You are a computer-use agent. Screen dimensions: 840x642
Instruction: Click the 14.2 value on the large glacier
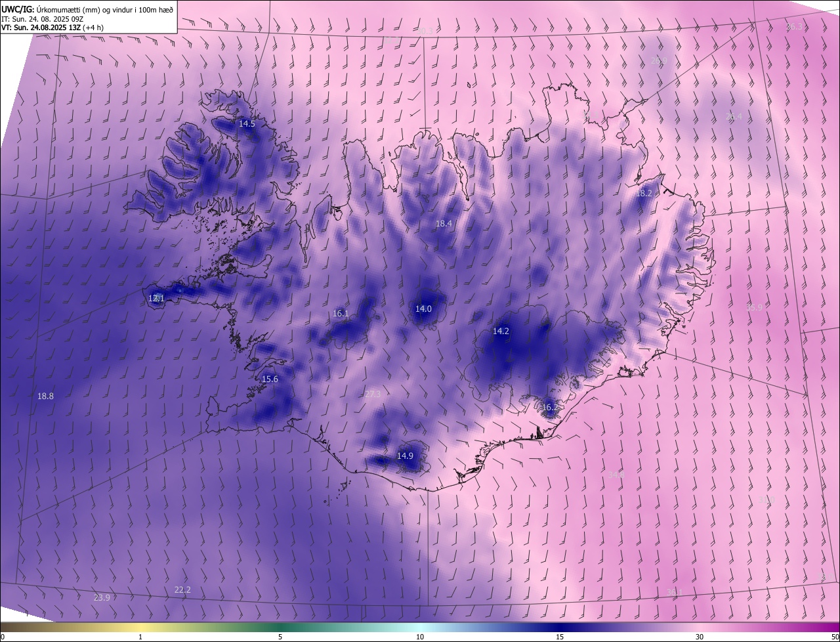click(501, 331)
